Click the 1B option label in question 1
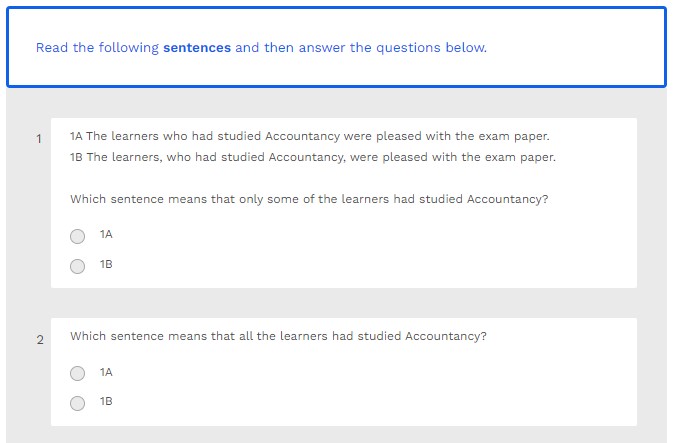Viewport: 677px width, 443px height. pyautogui.click(x=106, y=265)
